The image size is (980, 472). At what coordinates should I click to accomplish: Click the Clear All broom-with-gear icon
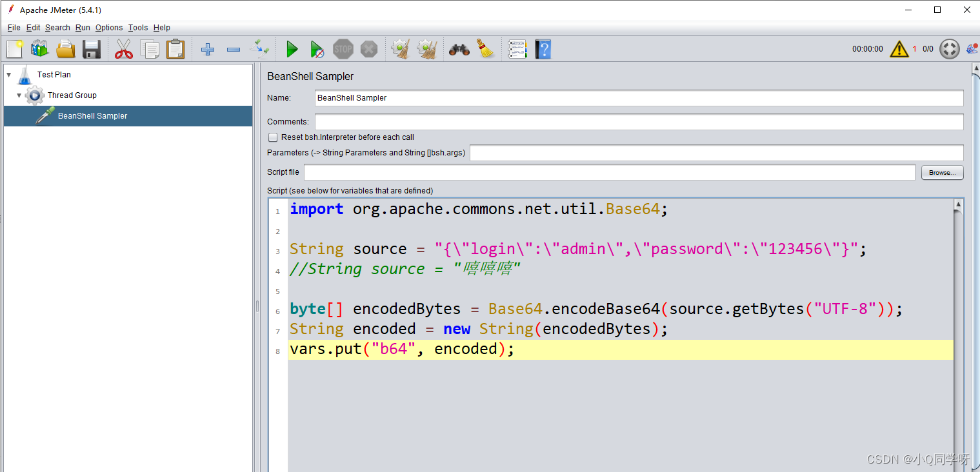[x=425, y=48]
